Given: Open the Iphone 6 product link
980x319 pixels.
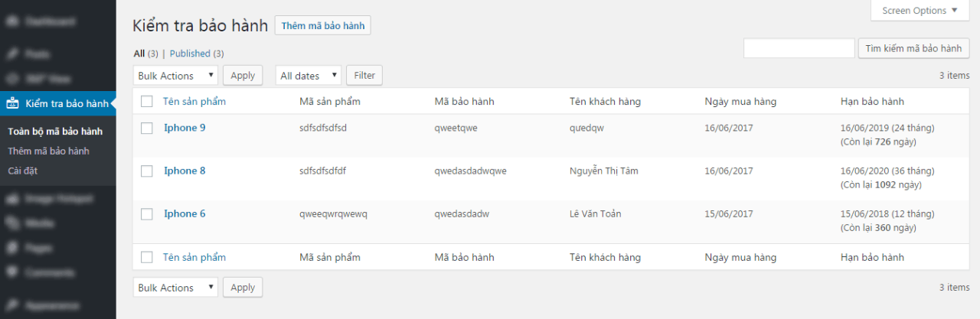Looking at the screenshot, I should (x=185, y=214).
